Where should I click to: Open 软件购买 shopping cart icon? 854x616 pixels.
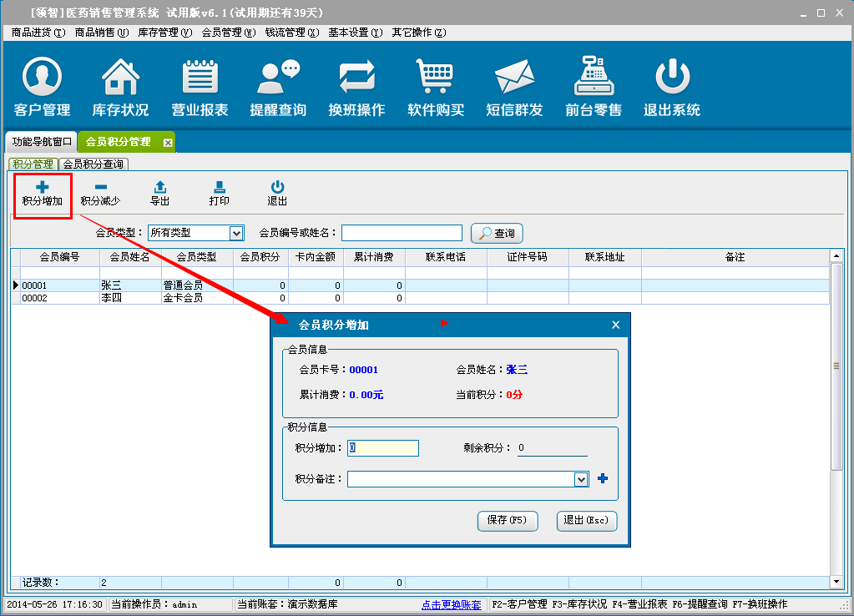(x=436, y=88)
